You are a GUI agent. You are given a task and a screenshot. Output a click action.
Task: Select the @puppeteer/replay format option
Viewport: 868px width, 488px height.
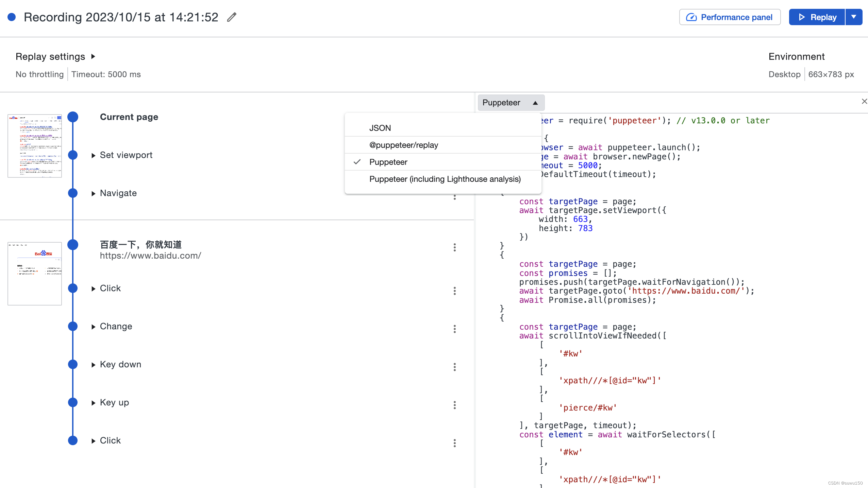[x=403, y=145]
